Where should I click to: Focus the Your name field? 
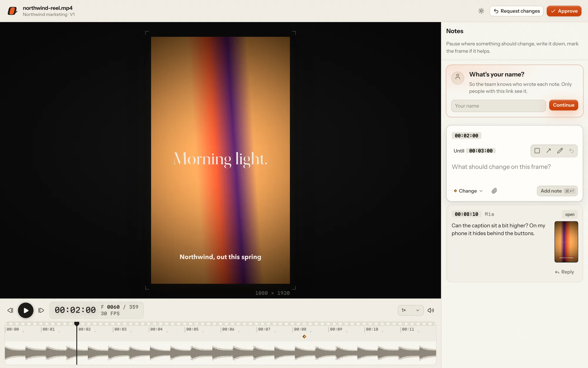coord(498,106)
